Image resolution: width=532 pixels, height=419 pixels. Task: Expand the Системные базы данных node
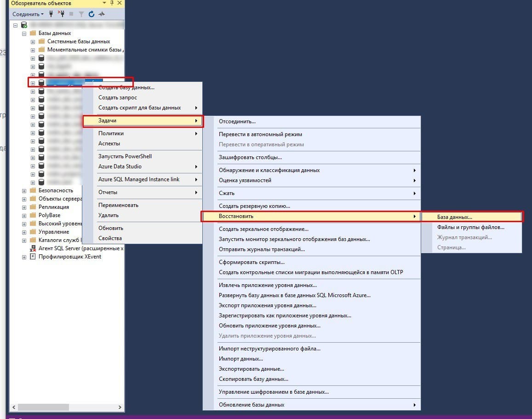pos(33,41)
